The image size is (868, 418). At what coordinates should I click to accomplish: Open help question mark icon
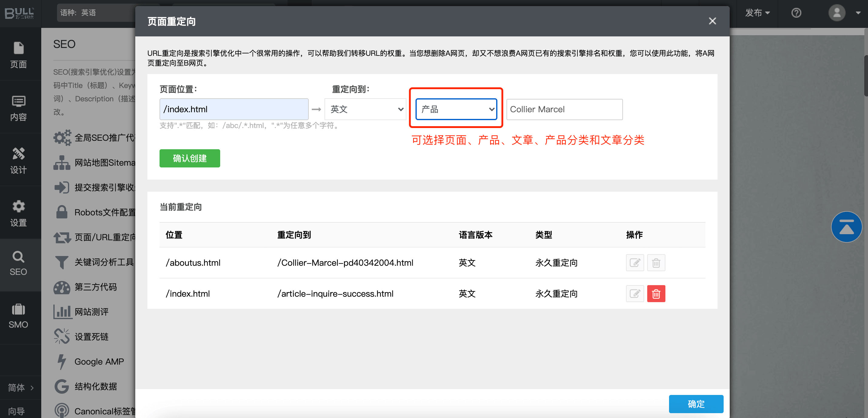pos(796,13)
